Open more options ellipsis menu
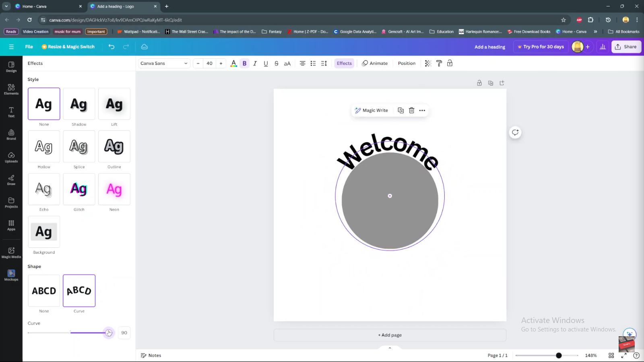 (422, 110)
